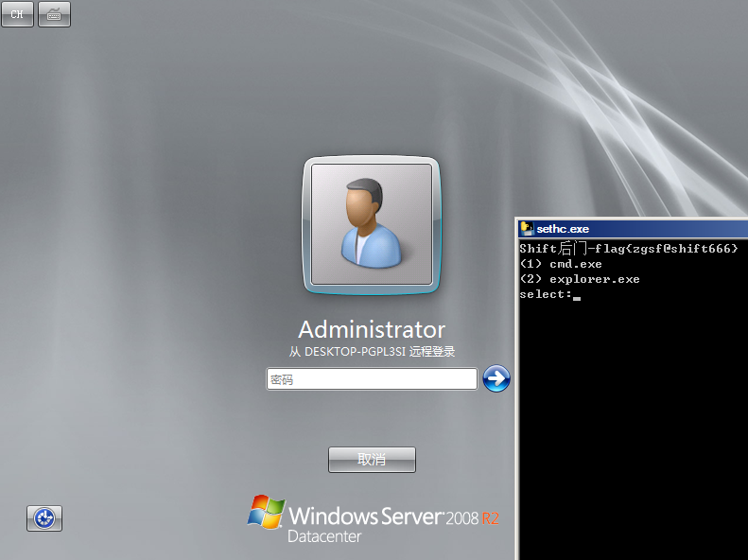
Task: Click the 取消 cancel button
Action: pyautogui.click(x=372, y=460)
